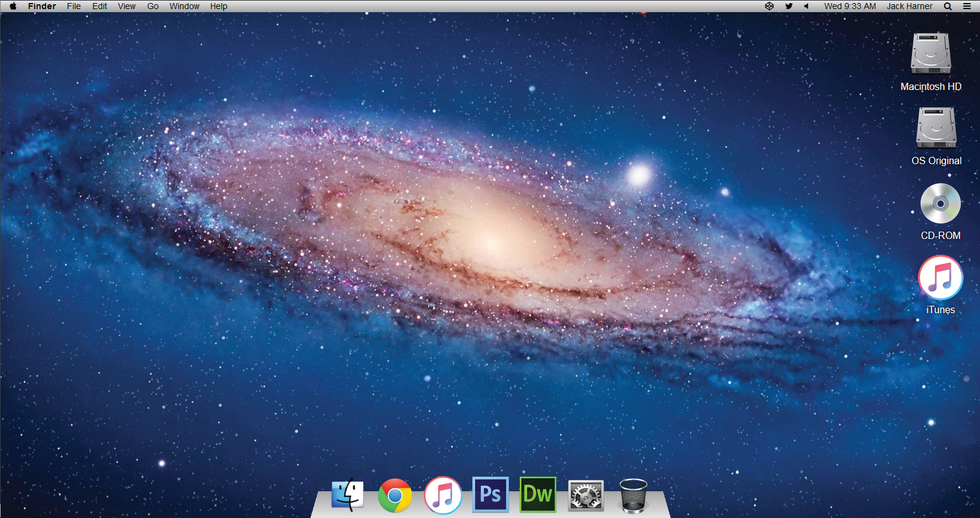This screenshot has height=518, width=980.
Task: Launch Google Chrome from the Dock
Action: 395,496
